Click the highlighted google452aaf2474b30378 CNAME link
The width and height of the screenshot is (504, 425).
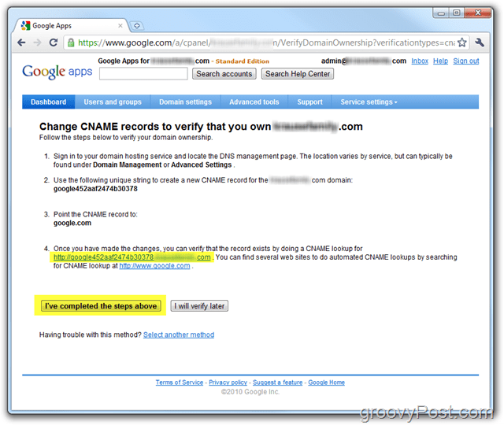(132, 257)
